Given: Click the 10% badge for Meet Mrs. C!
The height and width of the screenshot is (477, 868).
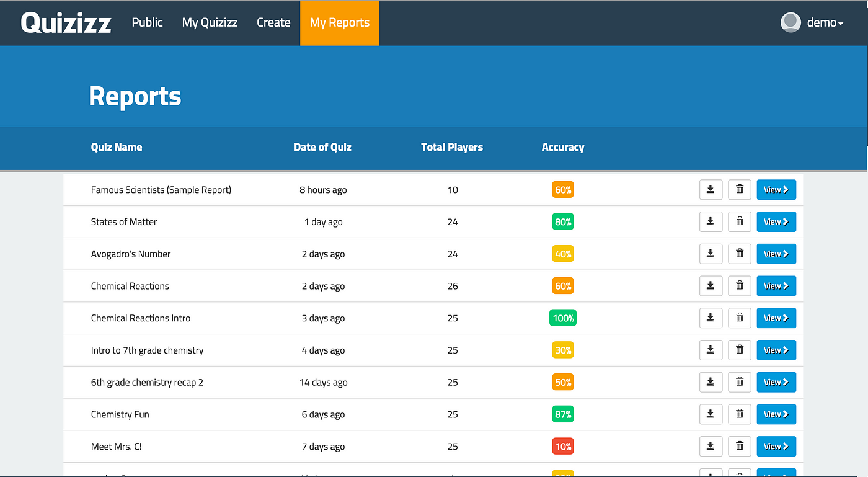Looking at the screenshot, I should [x=563, y=447].
